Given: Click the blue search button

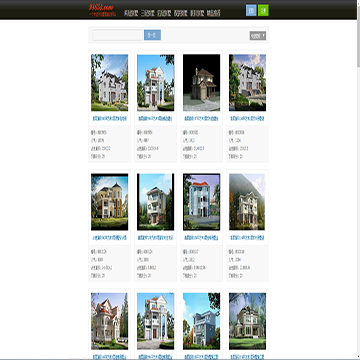Looking at the screenshot, I should click(x=152, y=35).
